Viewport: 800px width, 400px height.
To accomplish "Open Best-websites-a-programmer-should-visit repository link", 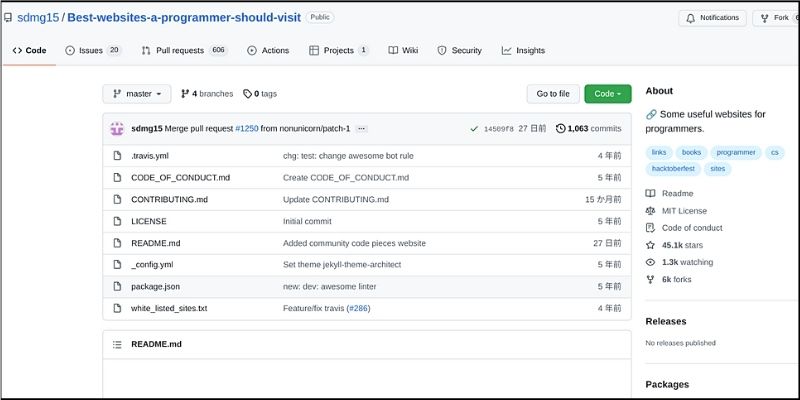I will coord(184,18).
